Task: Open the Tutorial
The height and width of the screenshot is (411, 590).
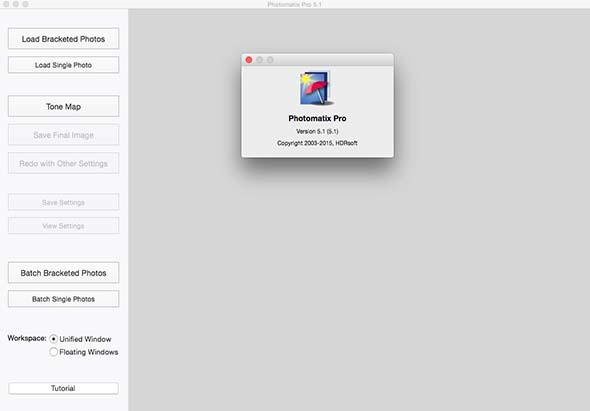Action: tap(63, 388)
